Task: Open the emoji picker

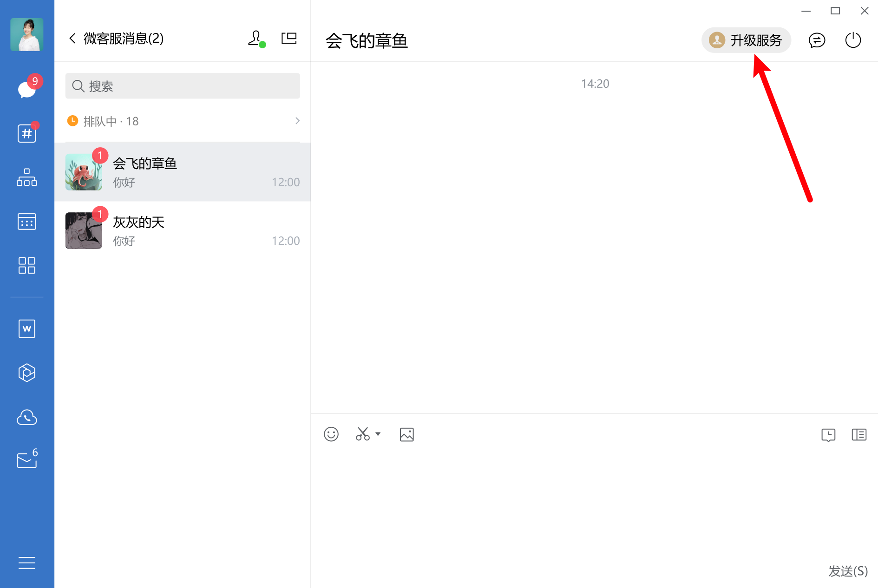Action: pos(331,434)
